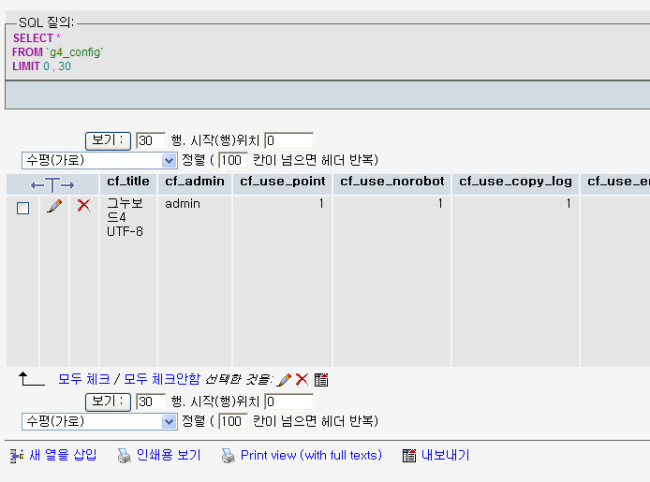Click the bottom 보기 button
The image size is (650, 482).
[x=108, y=402]
